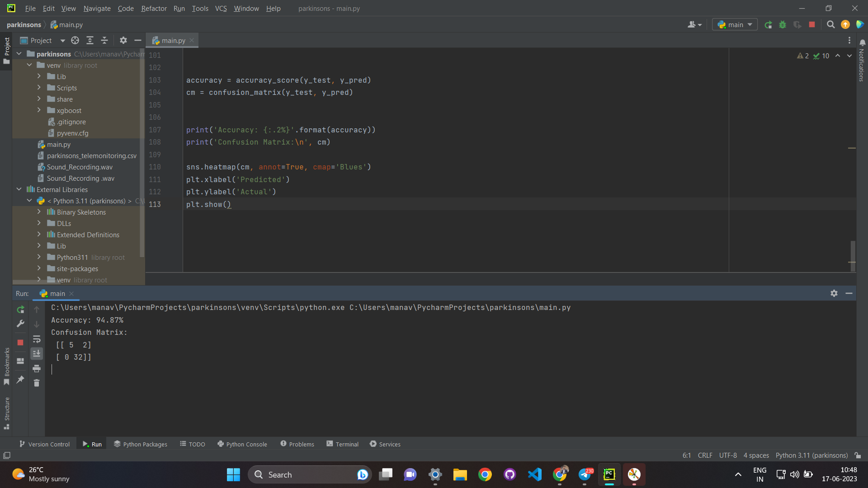The width and height of the screenshot is (868, 488).
Task: Click the Print icon in the Run console
Action: 37,368
